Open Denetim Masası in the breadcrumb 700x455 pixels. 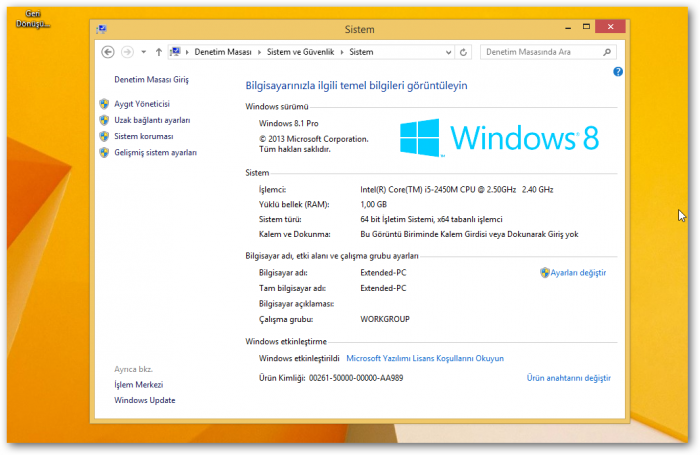[223, 52]
